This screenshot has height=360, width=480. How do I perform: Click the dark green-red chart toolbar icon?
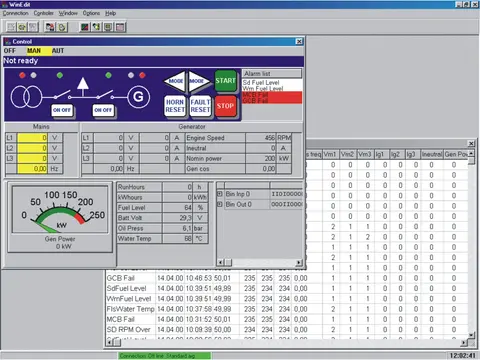pyautogui.click(x=85, y=27)
